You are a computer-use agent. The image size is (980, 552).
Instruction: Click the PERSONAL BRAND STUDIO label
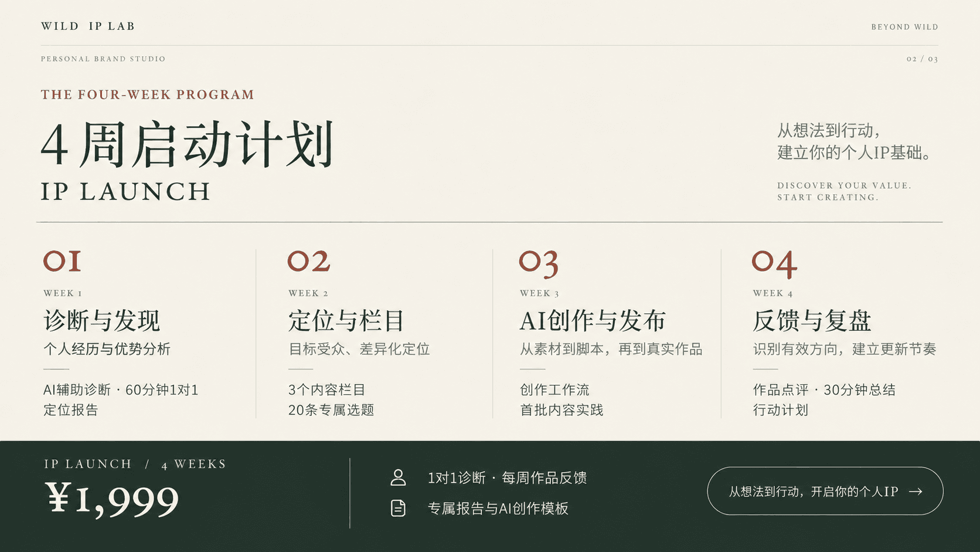click(103, 59)
